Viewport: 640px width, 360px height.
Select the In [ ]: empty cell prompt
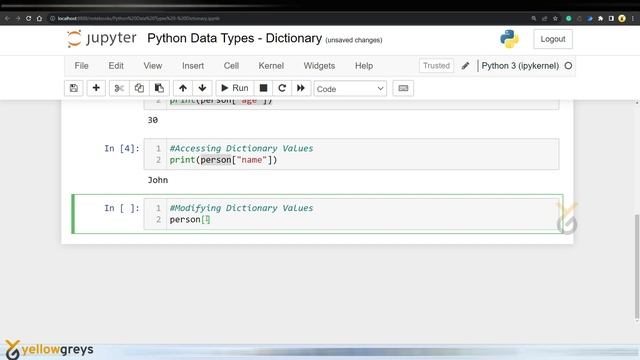(x=122, y=208)
